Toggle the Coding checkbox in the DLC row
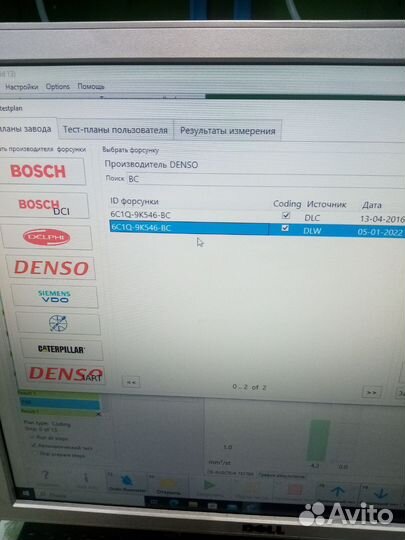 point(286,216)
